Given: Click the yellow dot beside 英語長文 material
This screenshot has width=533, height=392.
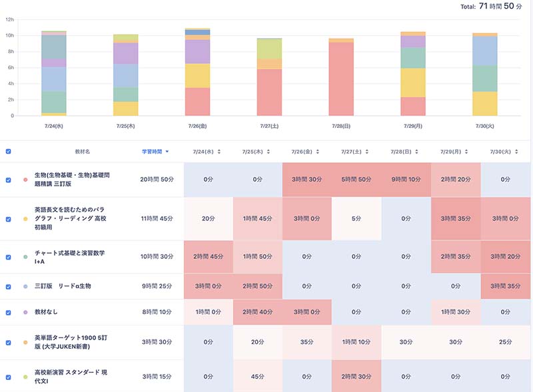Looking at the screenshot, I should (x=25, y=218).
